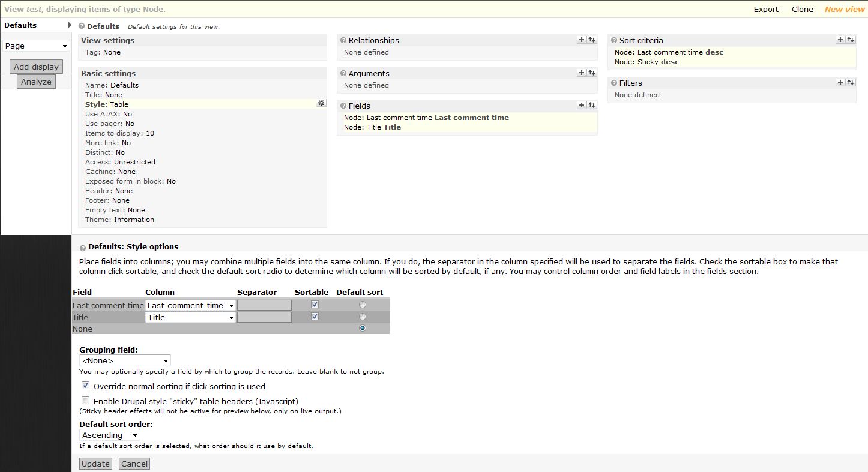Select Title as default sort column
Screen dimensions: 868x472
(362, 317)
